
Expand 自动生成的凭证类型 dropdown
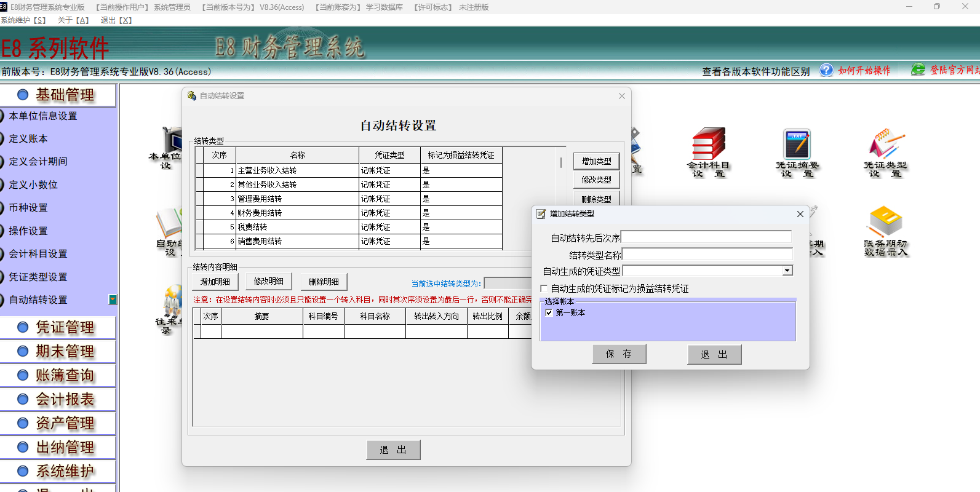pyautogui.click(x=787, y=271)
